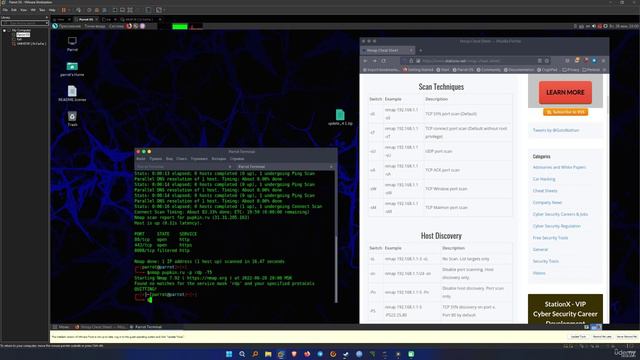
Task: Open VMware VM menu
Action: tap(33, 10)
